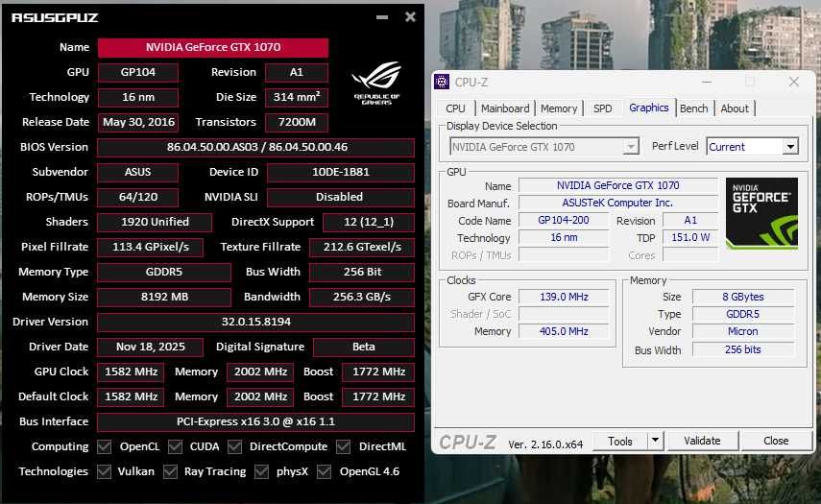Click the Memory Size 8192 MB value
821x504 pixels.
[164, 297]
